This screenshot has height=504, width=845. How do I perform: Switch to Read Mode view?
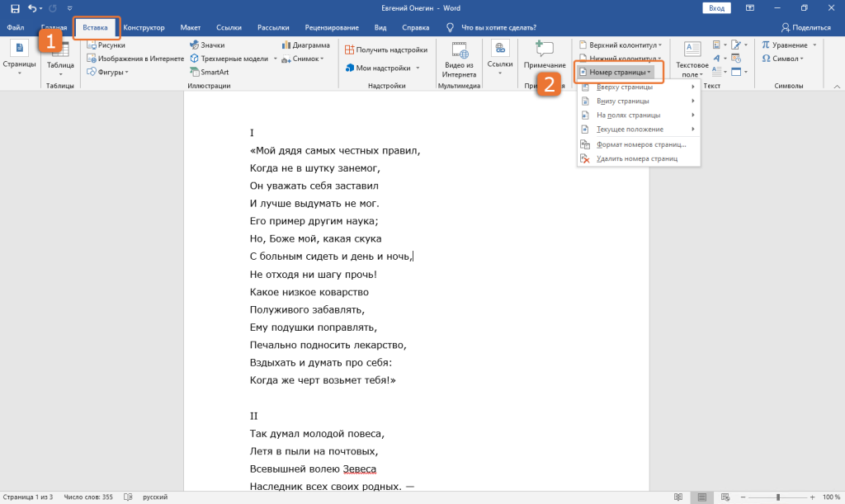click(678, 497)
